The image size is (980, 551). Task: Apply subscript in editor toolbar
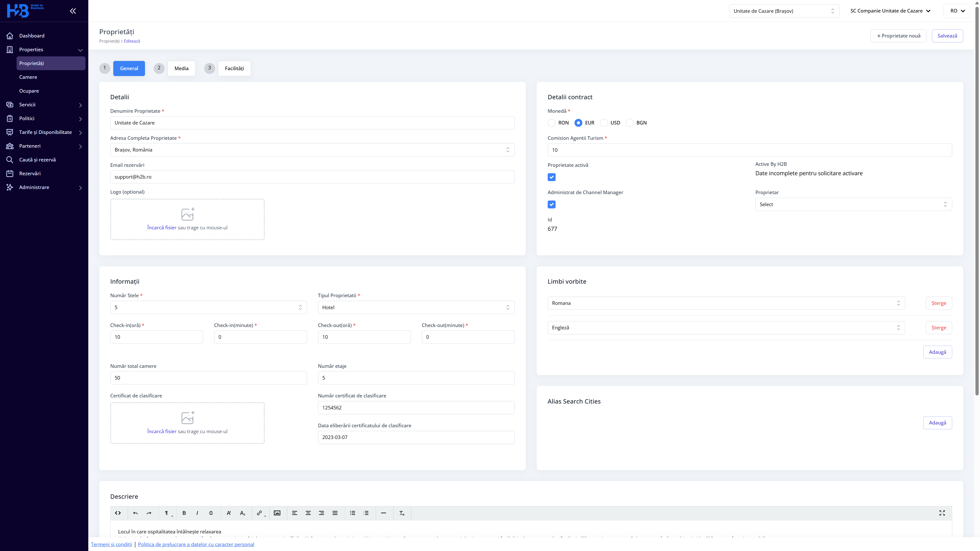coord(242,513)
